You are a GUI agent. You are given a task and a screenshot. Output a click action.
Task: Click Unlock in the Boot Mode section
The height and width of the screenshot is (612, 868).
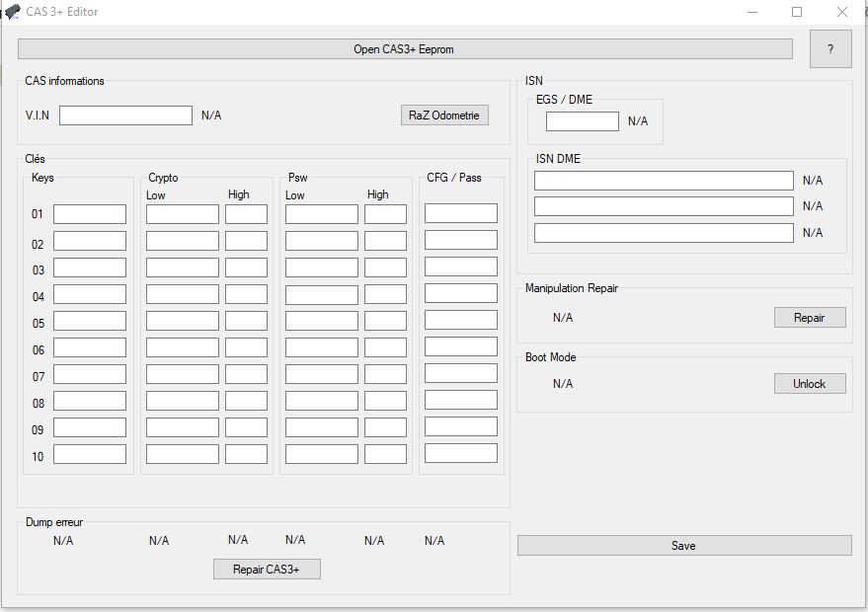pos(809,383)
